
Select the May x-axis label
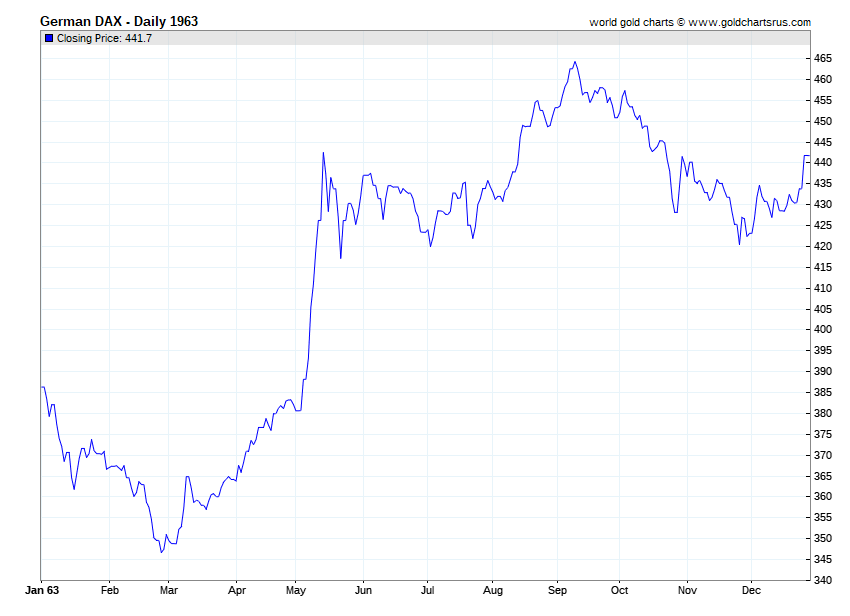295,590
